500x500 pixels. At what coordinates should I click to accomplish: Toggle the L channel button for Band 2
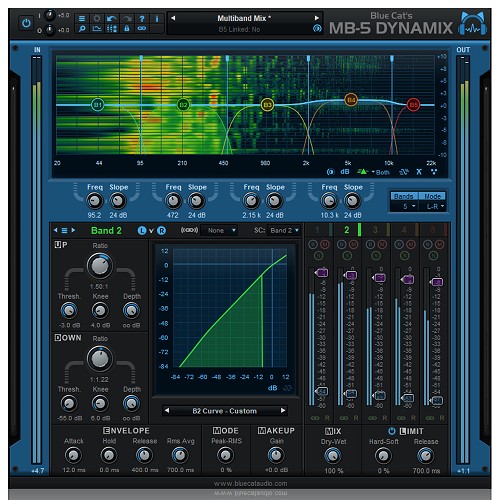point(142,230)
